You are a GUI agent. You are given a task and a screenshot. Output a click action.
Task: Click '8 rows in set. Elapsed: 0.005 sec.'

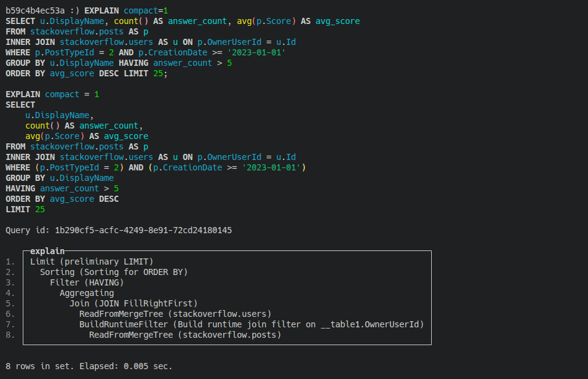tap(89, 366)
